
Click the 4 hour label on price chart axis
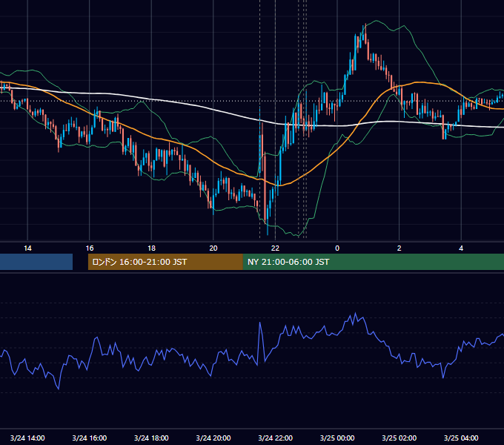(461, 248)
